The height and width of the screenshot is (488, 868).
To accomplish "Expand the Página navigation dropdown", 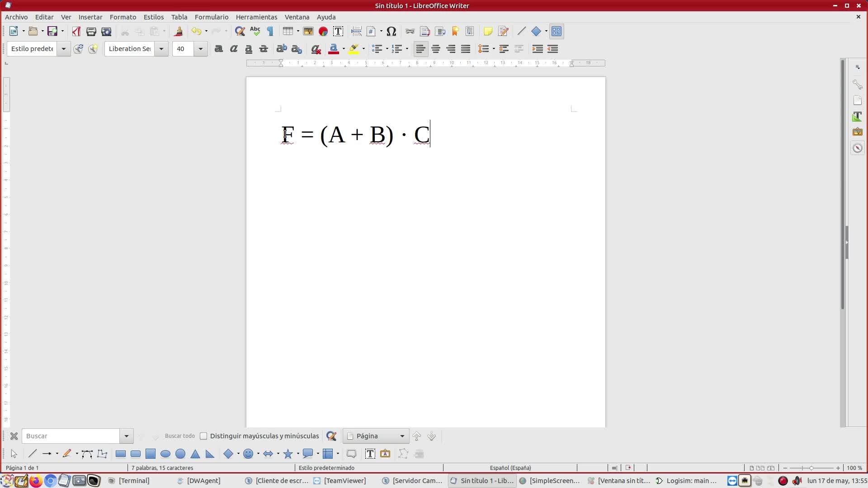I will click(402, 436).
